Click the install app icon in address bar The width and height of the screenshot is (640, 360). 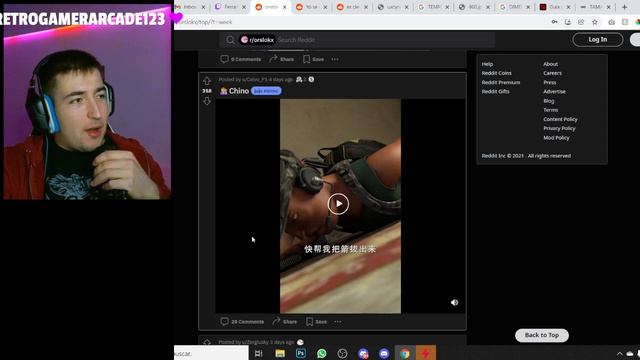coord(568,22)
